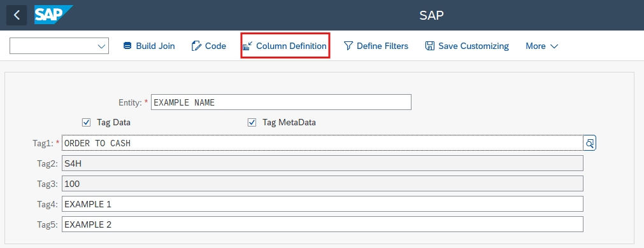The image size is (644, 248).
Task: Click the Code pencil icon
Action: point(196,46)
